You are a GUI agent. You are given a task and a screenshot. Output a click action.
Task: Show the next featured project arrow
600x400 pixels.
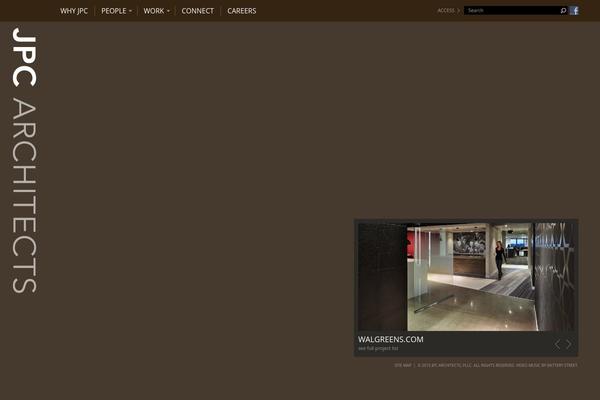[x=569, y=344]
